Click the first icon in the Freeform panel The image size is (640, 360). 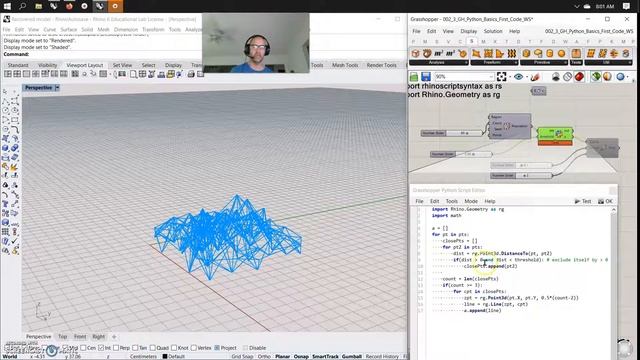[x=476, y=53]
